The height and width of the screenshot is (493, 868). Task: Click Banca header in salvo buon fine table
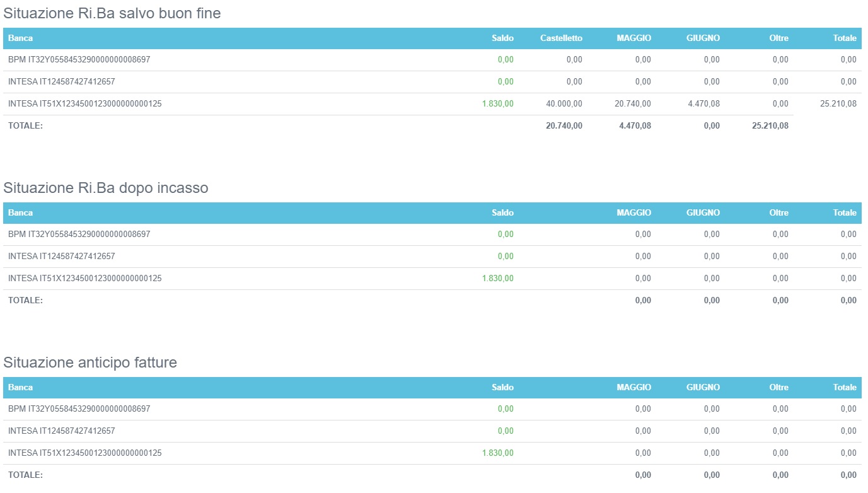[21, 38]
